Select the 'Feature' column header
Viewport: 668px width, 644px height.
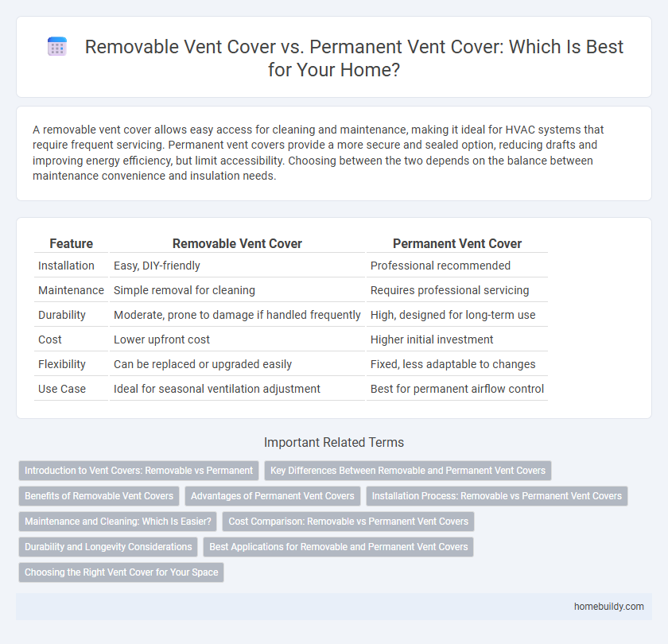click(71, 244)
